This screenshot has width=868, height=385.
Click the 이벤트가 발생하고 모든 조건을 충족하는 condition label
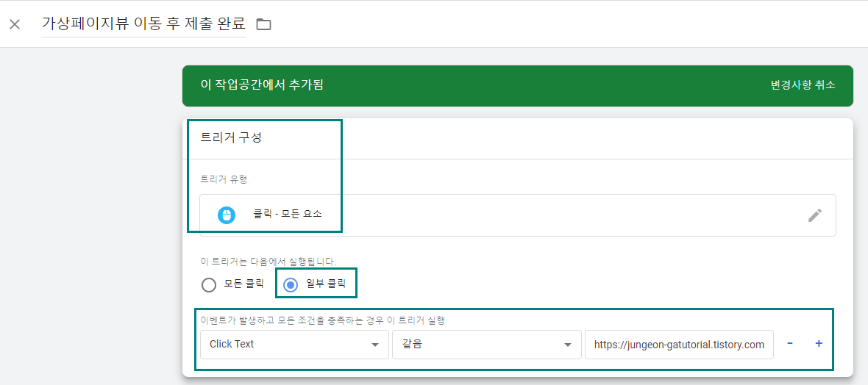pyautogui.click(x=323, y=321)
